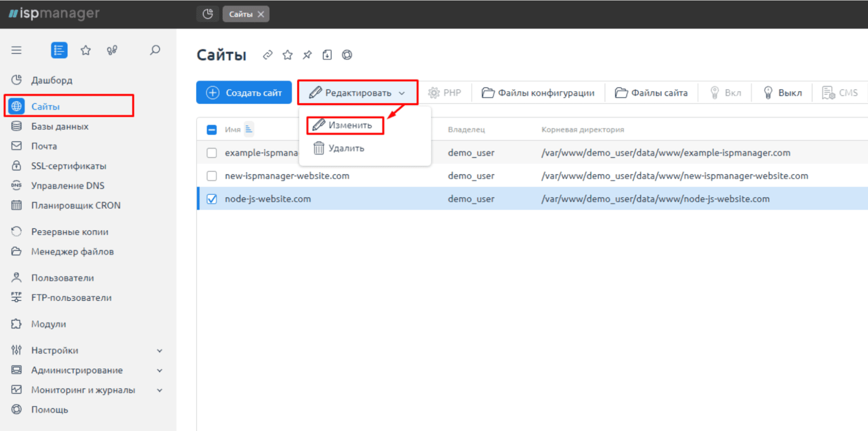This screenshot has width=868, height=431.
Task: Click PHP toolbar button
Action: point(445,92)
